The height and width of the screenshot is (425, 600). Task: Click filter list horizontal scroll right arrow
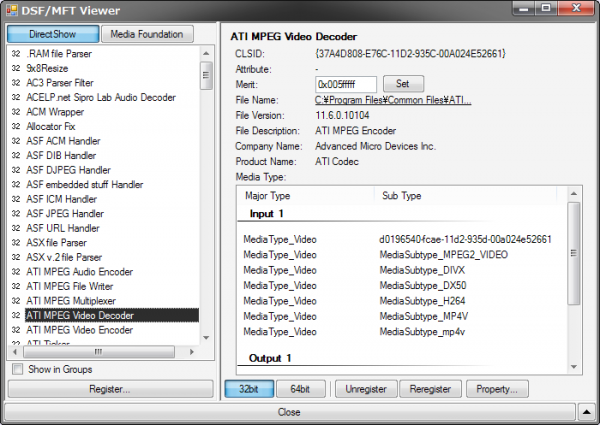pos(192,352)
